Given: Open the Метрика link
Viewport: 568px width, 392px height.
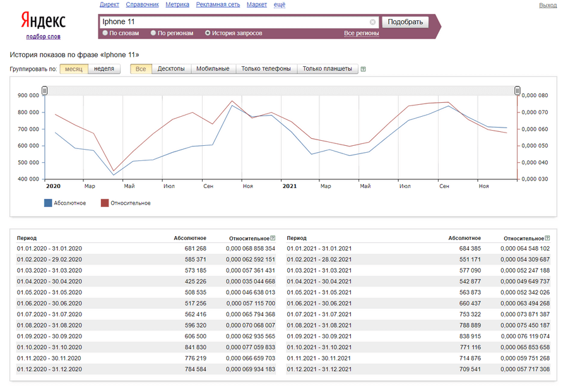Looking at the screenshot, I should pos(177,5).
